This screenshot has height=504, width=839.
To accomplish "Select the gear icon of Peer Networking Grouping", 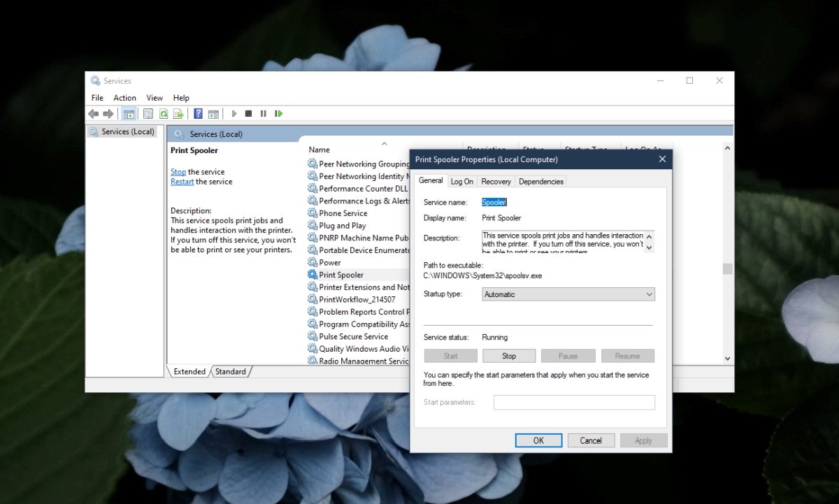I will [x=313, y=164].
